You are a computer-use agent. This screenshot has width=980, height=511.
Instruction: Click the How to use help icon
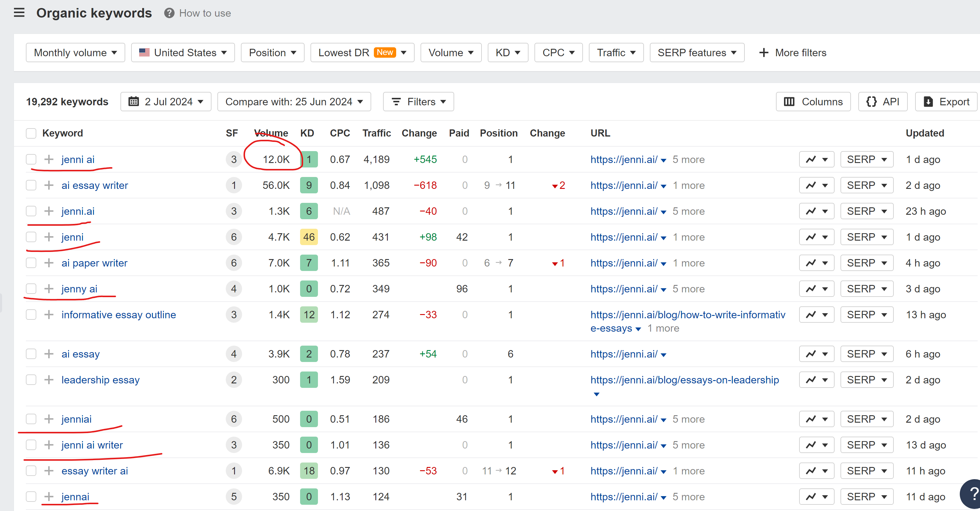point(169,13)
